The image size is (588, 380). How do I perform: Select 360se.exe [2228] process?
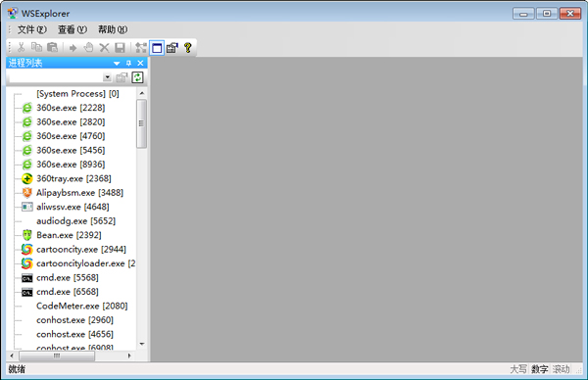(71, 108)
